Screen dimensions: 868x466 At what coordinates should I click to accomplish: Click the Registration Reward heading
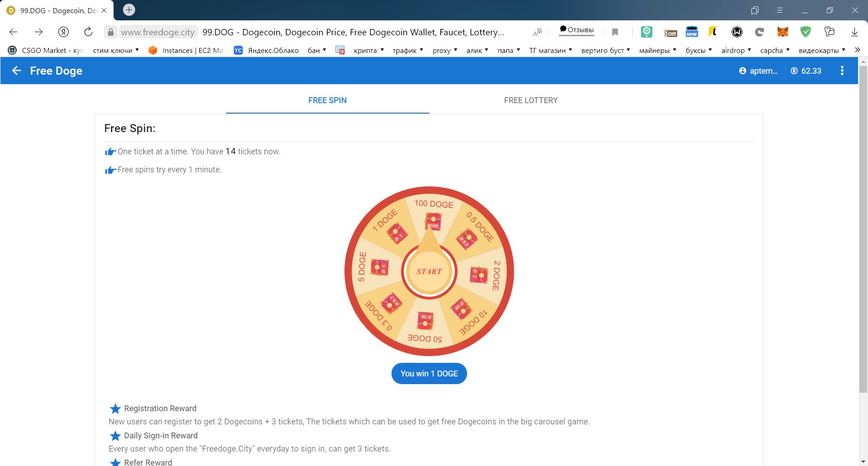[x=160, y=409]
